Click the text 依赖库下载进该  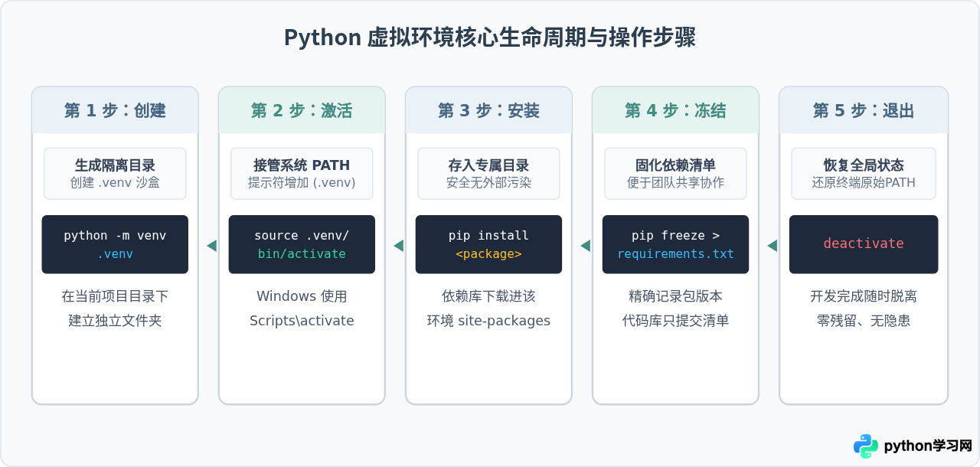488,296
